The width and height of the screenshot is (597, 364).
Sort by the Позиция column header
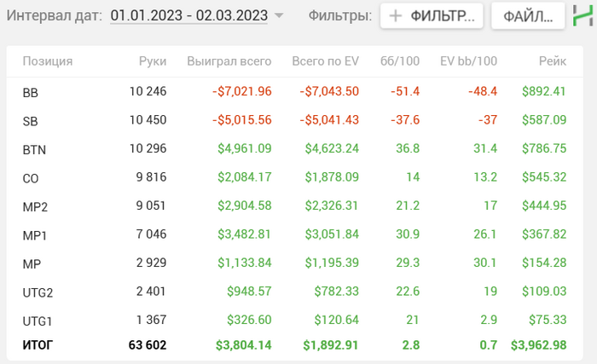point(48,61)
